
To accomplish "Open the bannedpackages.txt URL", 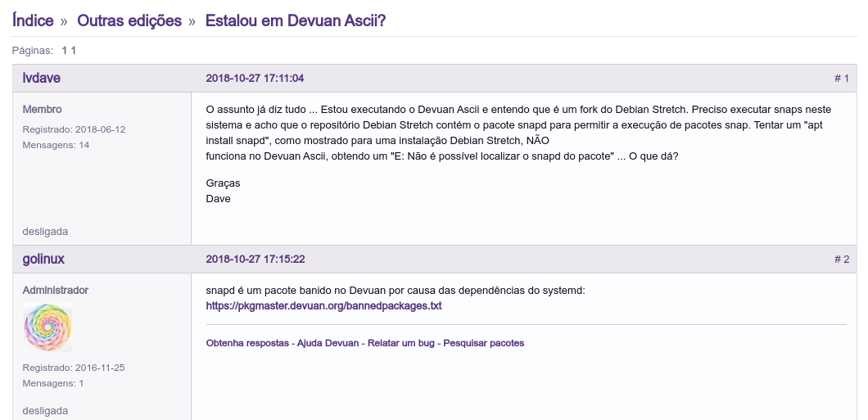I will coord(323,306).
